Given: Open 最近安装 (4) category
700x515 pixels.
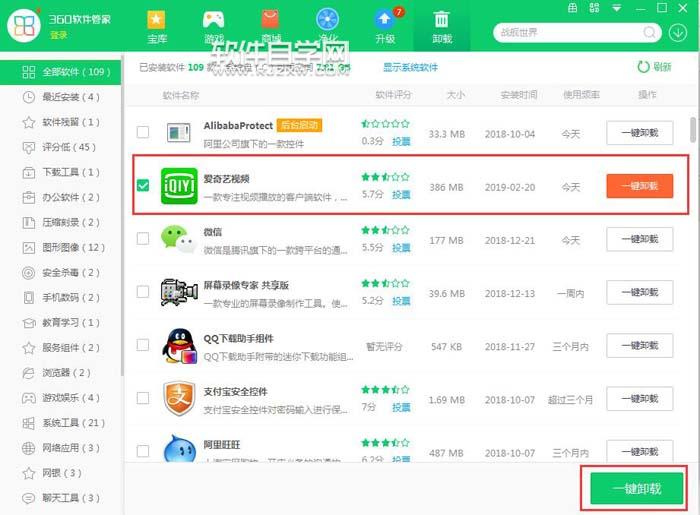Looking at the screenshot, I should coord(60,97).
